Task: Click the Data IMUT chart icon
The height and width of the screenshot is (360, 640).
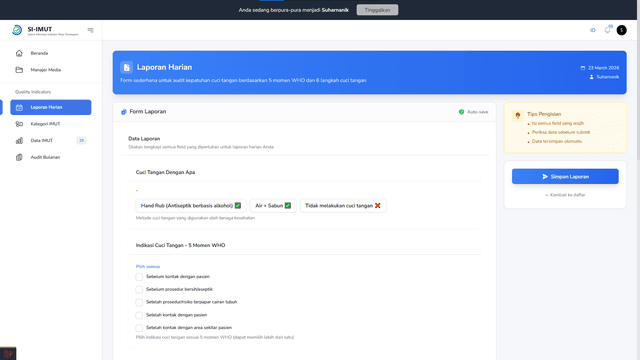Action: [19, 140]
